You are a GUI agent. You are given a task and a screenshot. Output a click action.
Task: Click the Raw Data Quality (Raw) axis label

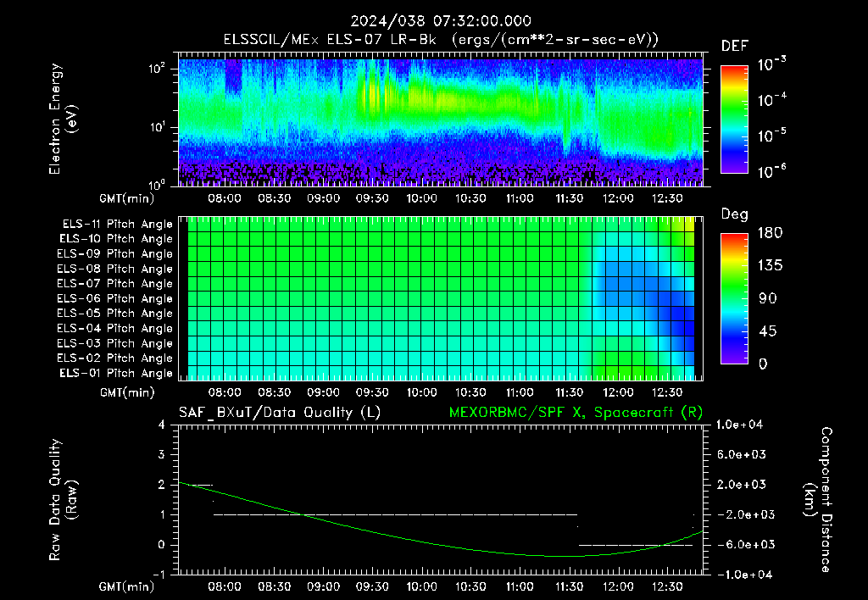pos(63,500)
